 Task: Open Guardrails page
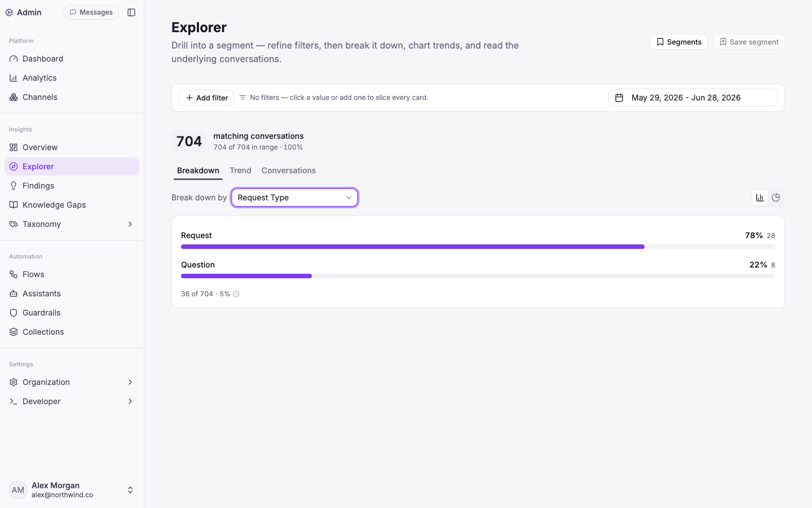click(72, 313)
